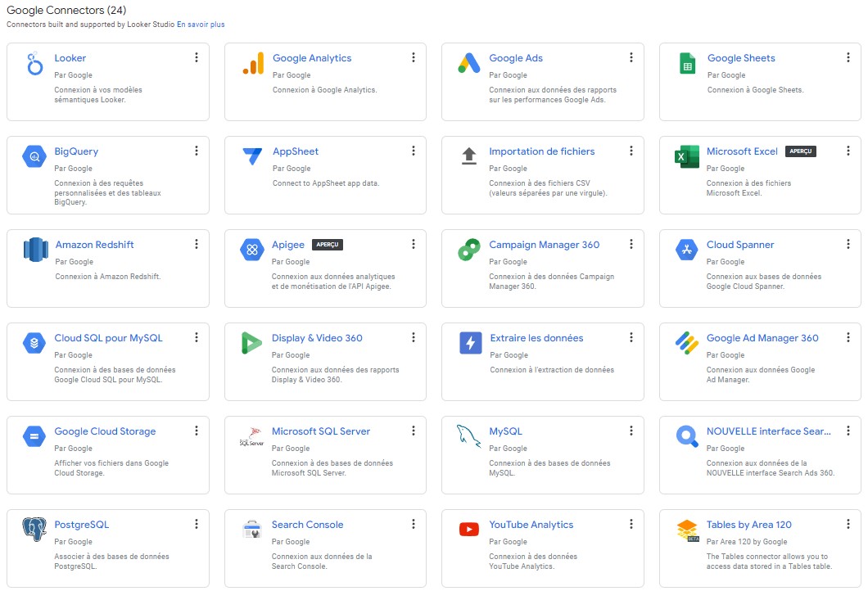This screenshot has width=868, height=591.
Task: Select the Google Analytics connector title
Action: (x=312, y=58)
